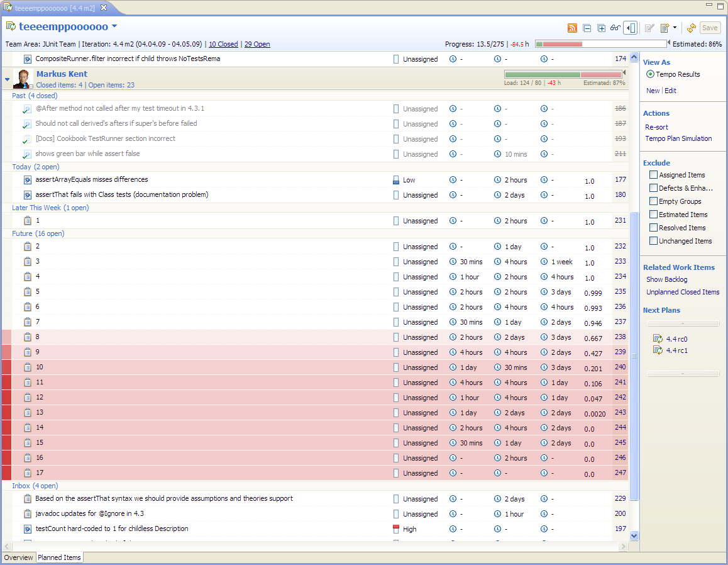
Task: Click the greyed-out edit pencil toolbar icon
Action: click(649, 28)
